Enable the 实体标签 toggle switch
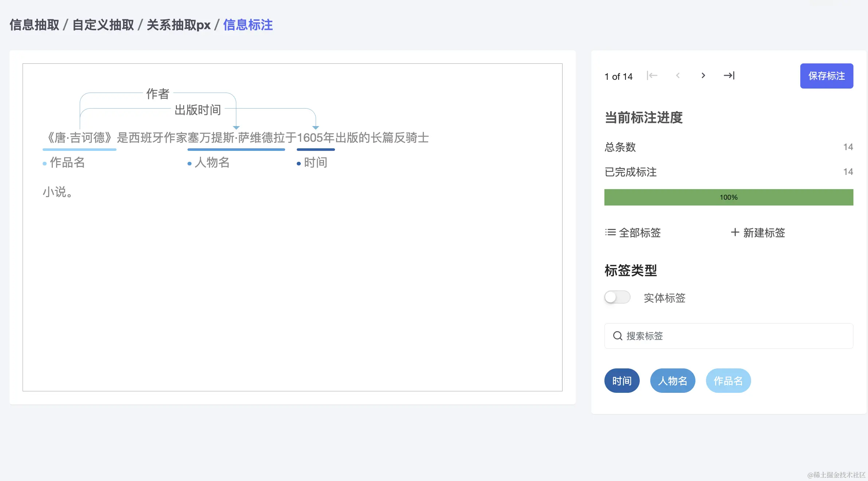The image size is (868, 481). [x=617, y=297]
